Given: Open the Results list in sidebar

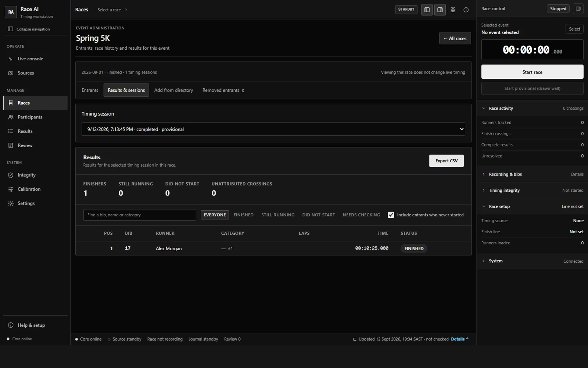Looking at the screenshot, I should 35,131.
